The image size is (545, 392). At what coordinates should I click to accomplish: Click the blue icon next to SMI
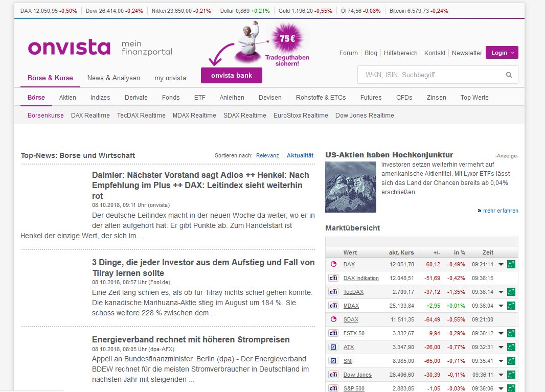pos(333,361)
